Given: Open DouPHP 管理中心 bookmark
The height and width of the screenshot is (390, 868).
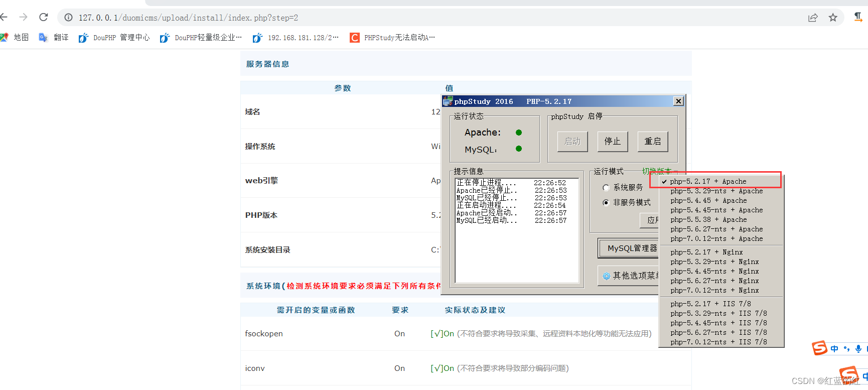Looking at the screenshot, I should [x=114, y=38].
